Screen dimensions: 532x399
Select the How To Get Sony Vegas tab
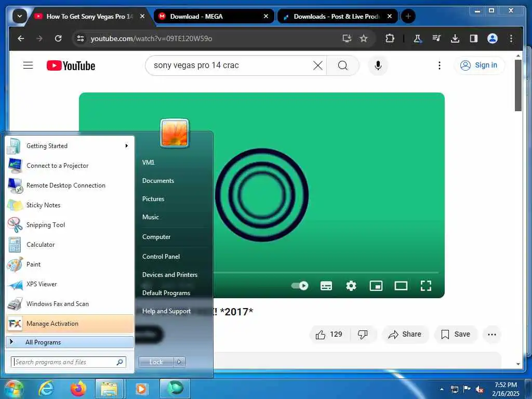[x=90, y=16]
